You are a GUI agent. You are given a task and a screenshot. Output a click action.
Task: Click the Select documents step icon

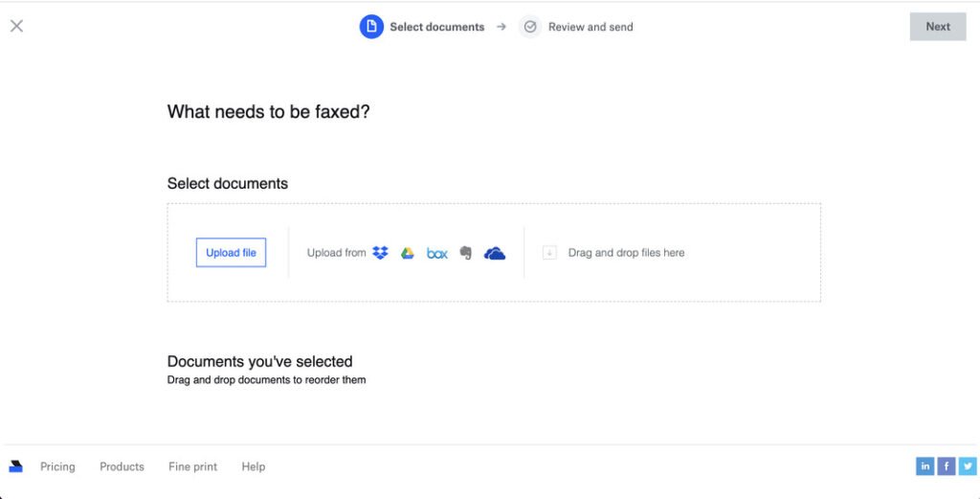pos(371,27)
